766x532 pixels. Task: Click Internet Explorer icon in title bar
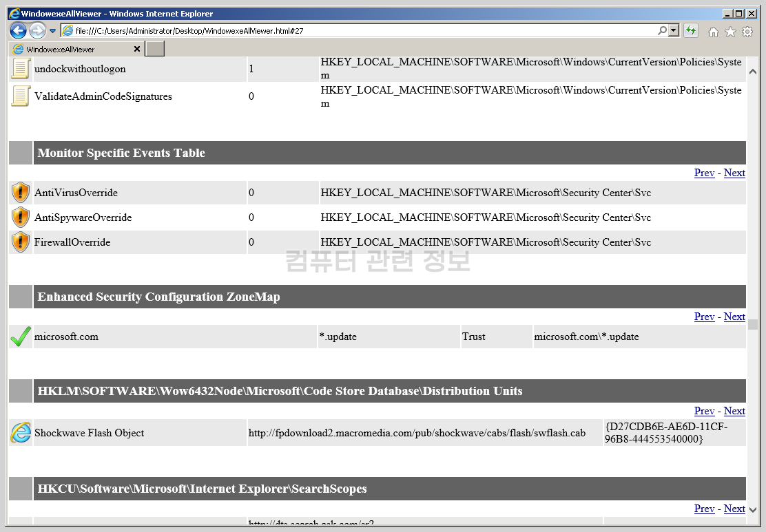pyautogui.click(x=14, y=14)
